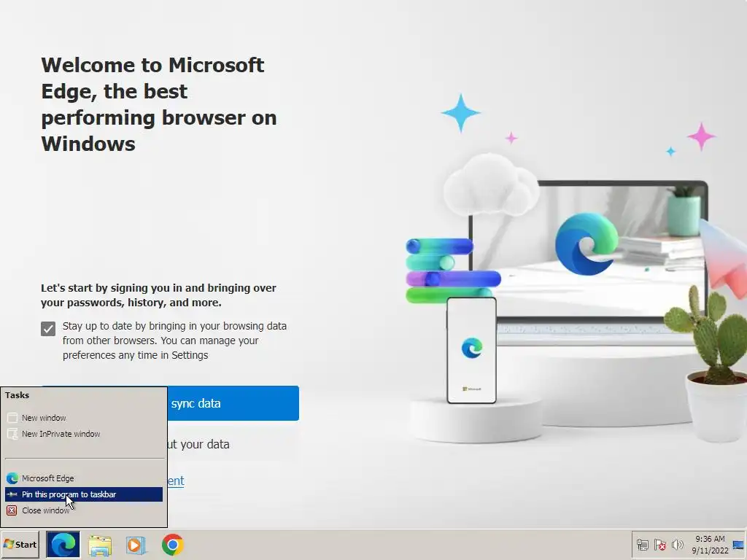The height and width of the screenshot is (560, 747).
Task: Choose Close window in jump list
Action: coord(84,510)
